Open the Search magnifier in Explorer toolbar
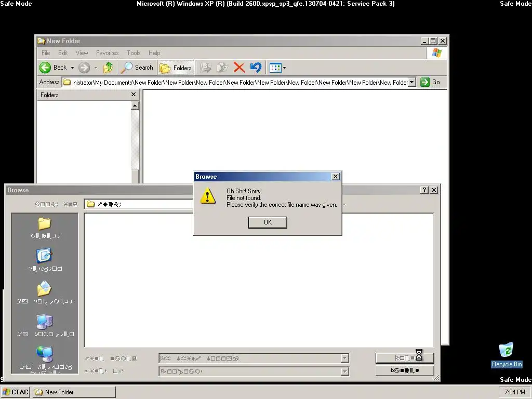 click(137, 68)
